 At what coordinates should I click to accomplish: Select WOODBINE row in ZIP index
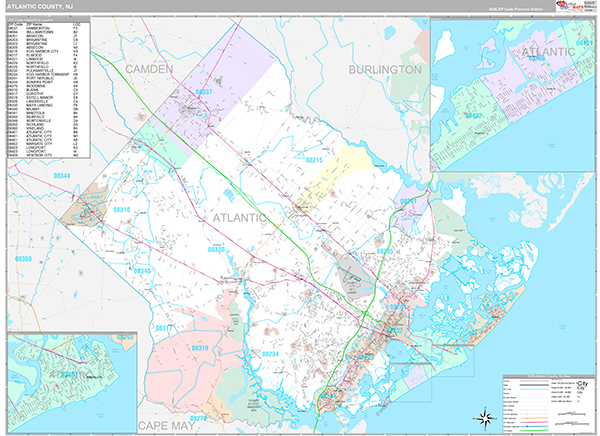(x=44, y=86)
